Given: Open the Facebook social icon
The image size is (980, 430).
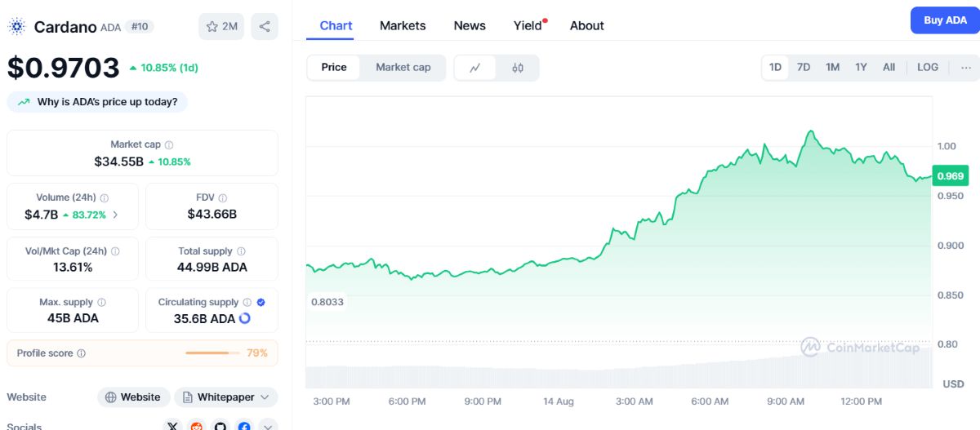Looking at the screenshot, I should (x=243, y=426).
